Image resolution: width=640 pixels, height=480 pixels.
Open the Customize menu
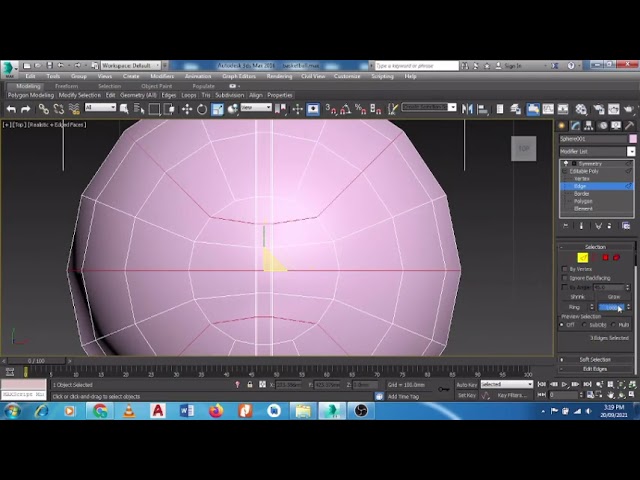pos(347,76)
